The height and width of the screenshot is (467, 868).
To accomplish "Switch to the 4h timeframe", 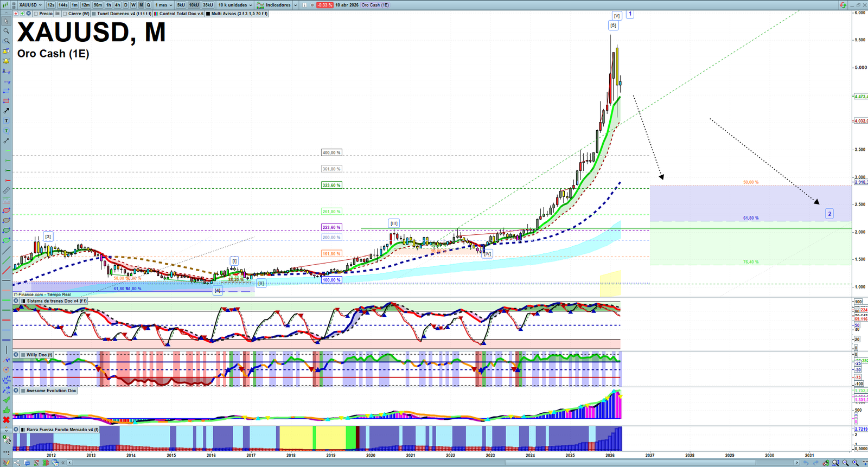I will pos(117,5).
